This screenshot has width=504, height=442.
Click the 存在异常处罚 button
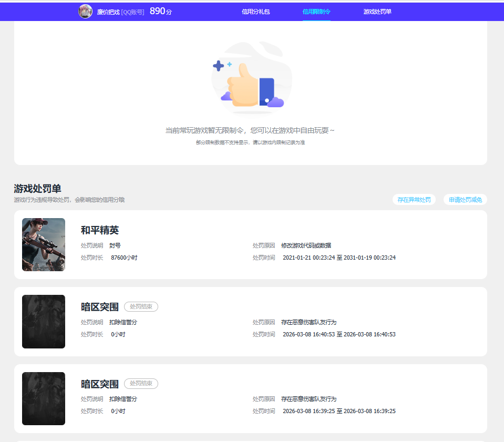(414, 200)
